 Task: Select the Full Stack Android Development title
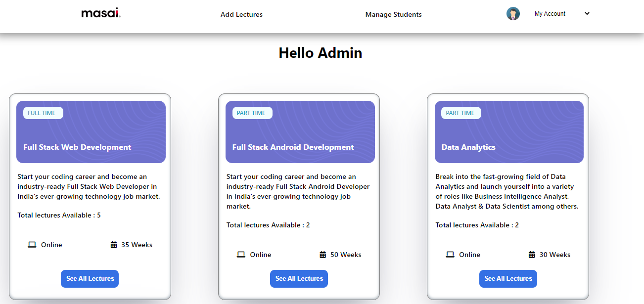tap(293, 147)
